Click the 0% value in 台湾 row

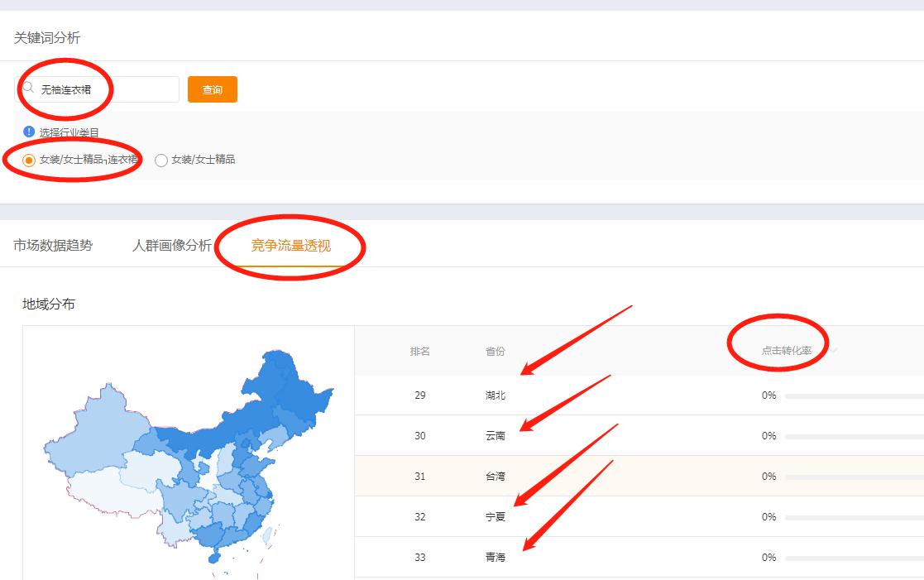tap(768, 477)
